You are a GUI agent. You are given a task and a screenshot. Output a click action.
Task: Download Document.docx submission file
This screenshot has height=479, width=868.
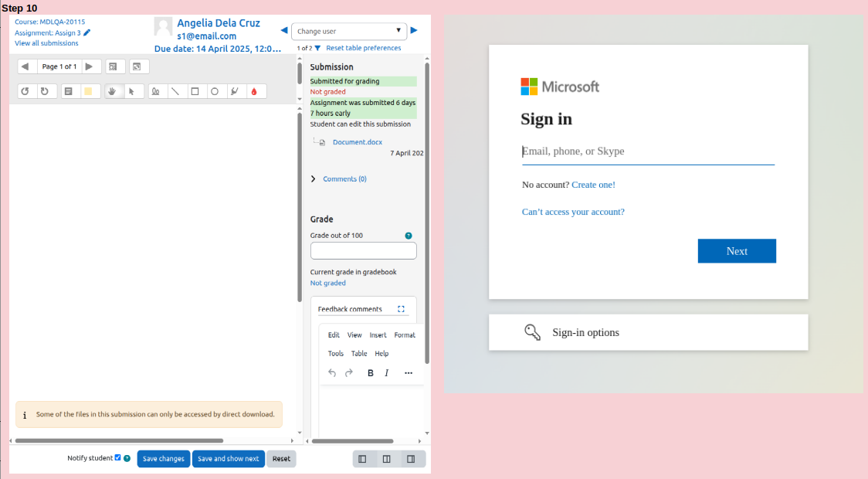coord(357,142)
